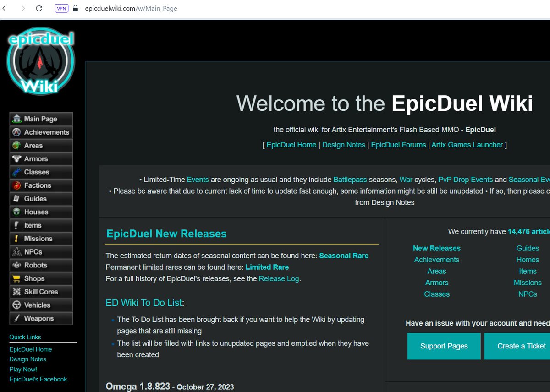
Task: Open NPCs link in right panel
Action: [528, 294]
